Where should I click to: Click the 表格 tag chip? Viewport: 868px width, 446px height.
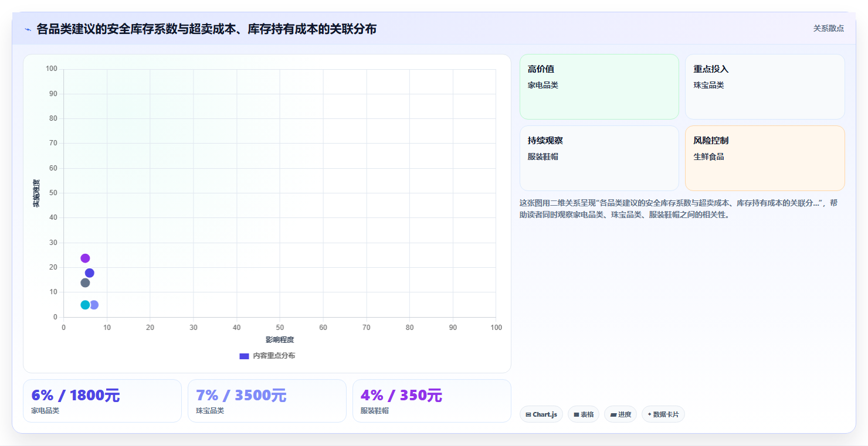pos(584,414)
